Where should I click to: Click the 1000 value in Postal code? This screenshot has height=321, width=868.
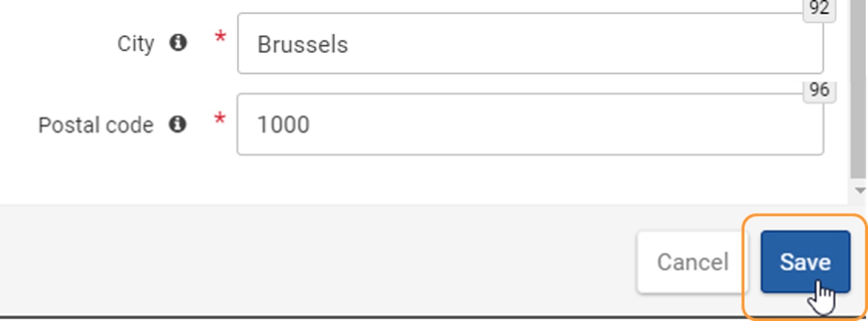[x=283, y=125]
